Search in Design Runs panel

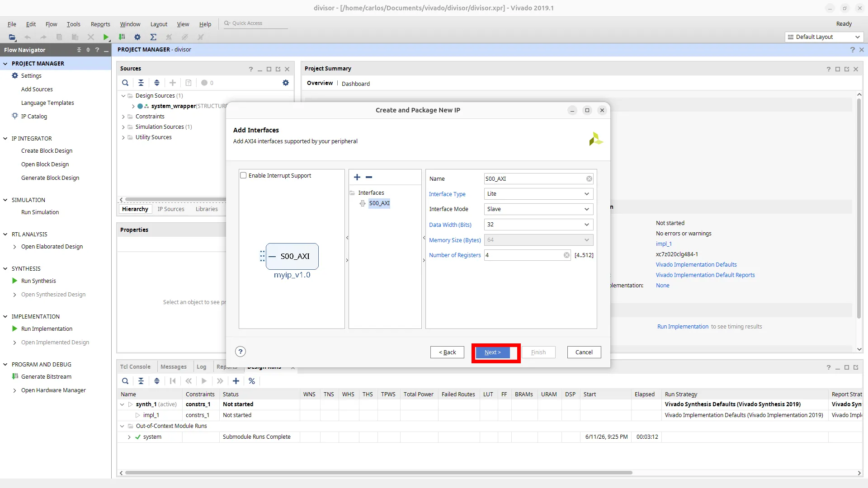pos(125,381)
